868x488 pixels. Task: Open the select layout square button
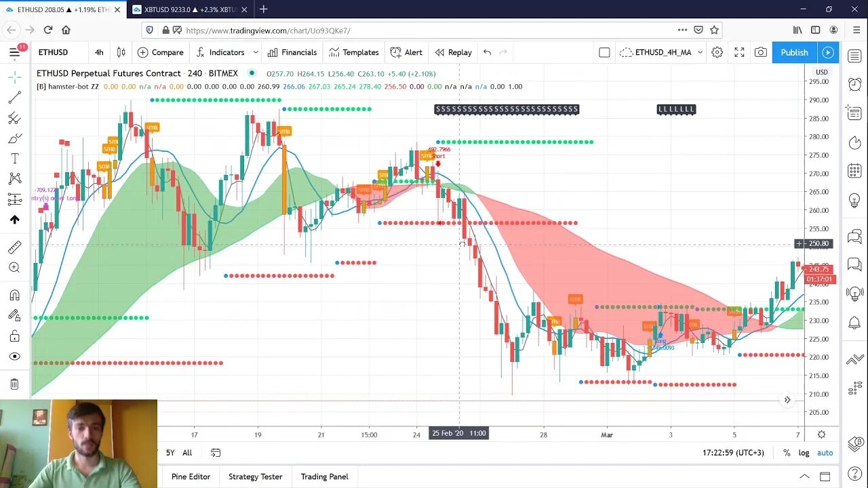pyautogui.click(x=604, y=52)
